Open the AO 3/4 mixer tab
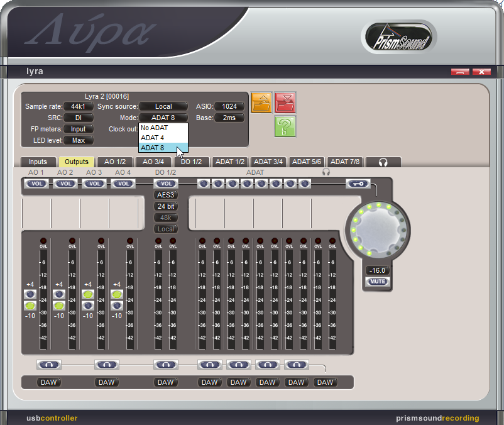Screen dimensions: 504x425 tap(153, 162)
